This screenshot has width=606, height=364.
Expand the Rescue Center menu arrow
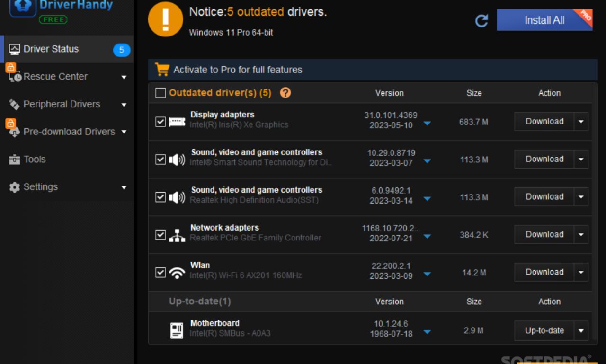(x=124, y=77)
